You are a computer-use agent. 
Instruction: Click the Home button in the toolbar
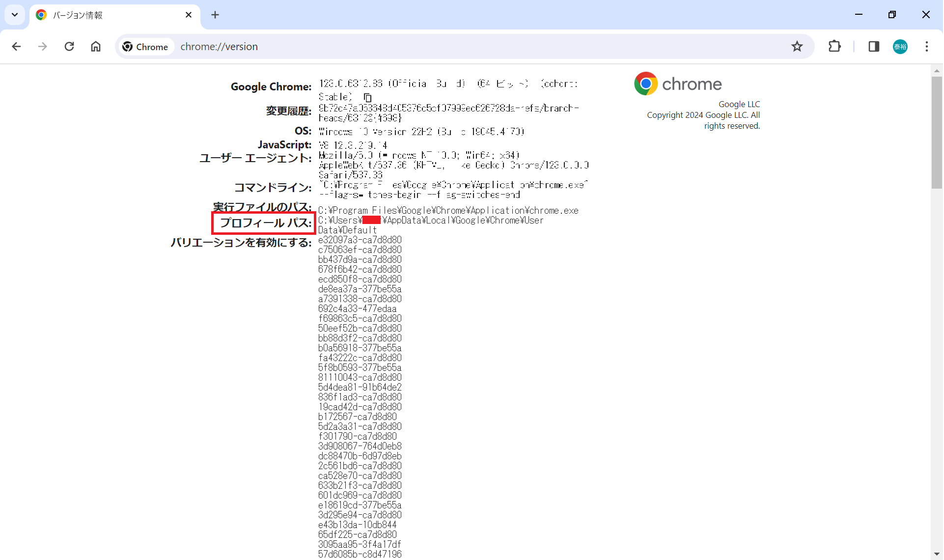pos(96,46)
